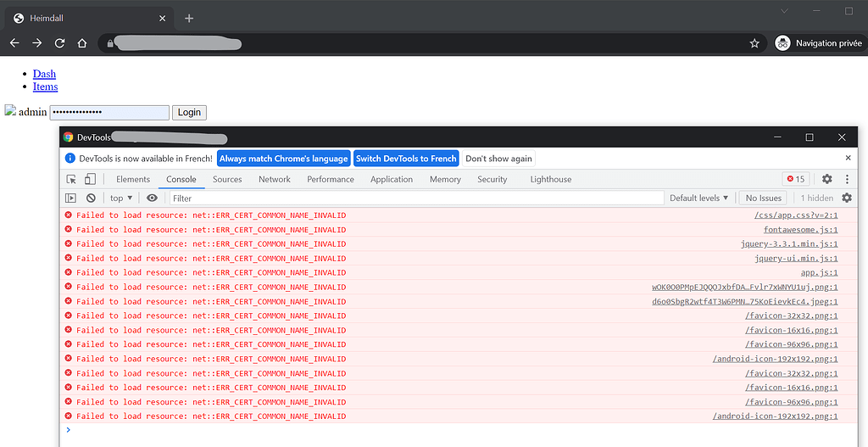Expand the console prompt chevron line

(x=69, y=430)
